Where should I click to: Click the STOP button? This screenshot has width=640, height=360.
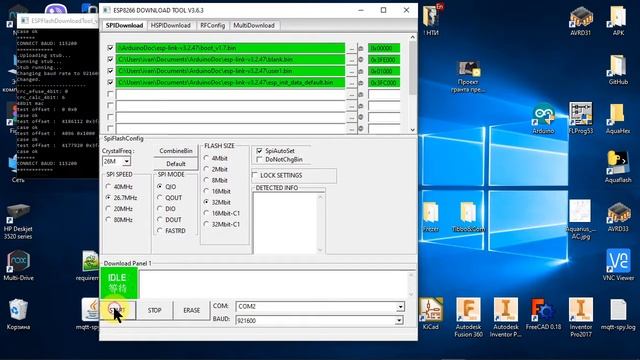tap(154, 310)
